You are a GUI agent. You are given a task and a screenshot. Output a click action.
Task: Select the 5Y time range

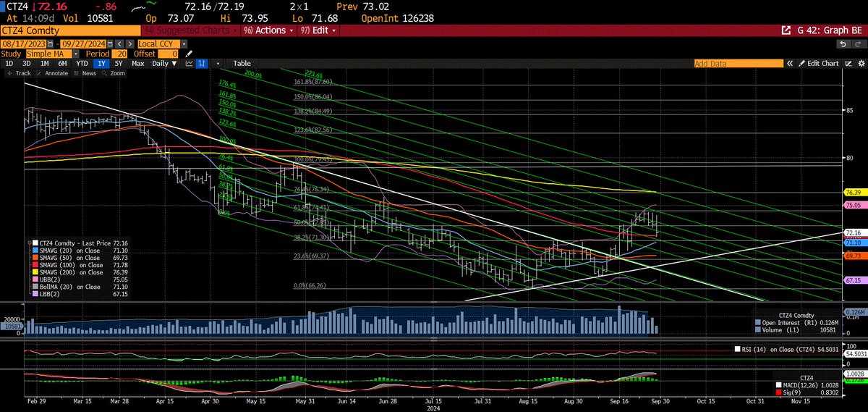coord(119,64)
